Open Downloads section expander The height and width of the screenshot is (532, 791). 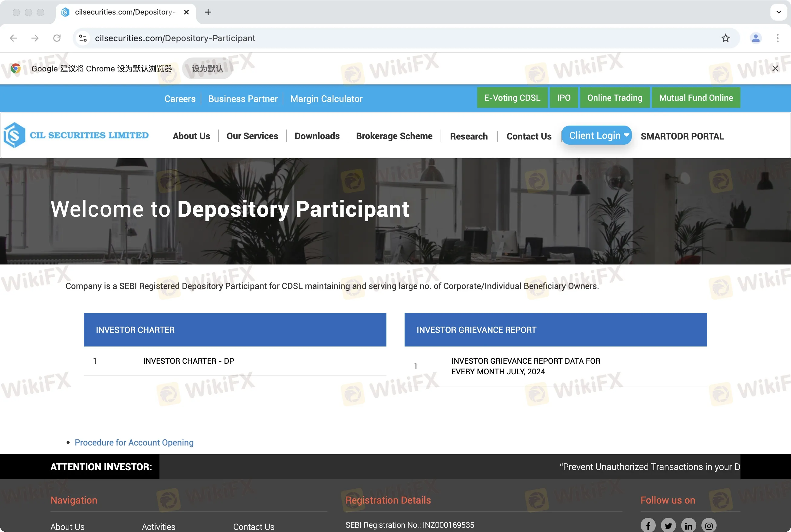point(317,136)
